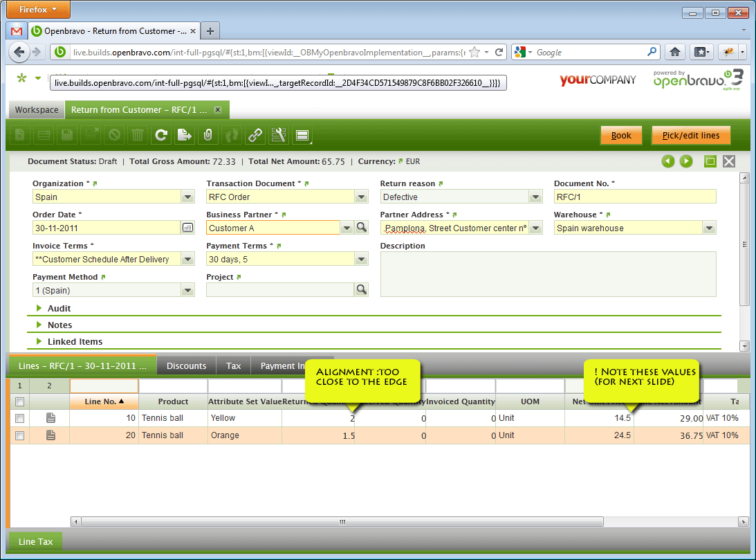Open the customize form wrench icon
The width and height of the screenshot is (756, 560).
pyautogui.click(x=279, y=136)
